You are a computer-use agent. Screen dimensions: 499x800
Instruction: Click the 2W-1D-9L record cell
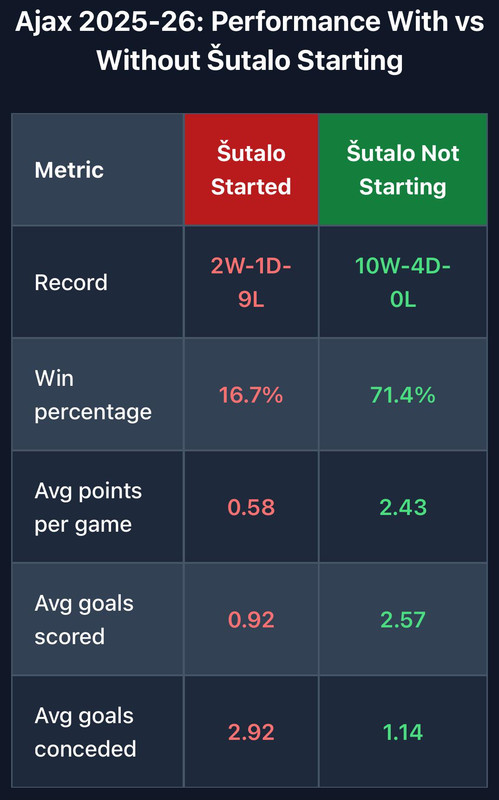click(251, 282)
